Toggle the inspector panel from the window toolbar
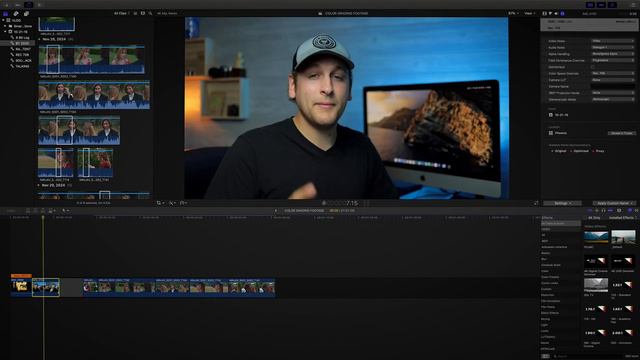 click(x=612, y=5)
